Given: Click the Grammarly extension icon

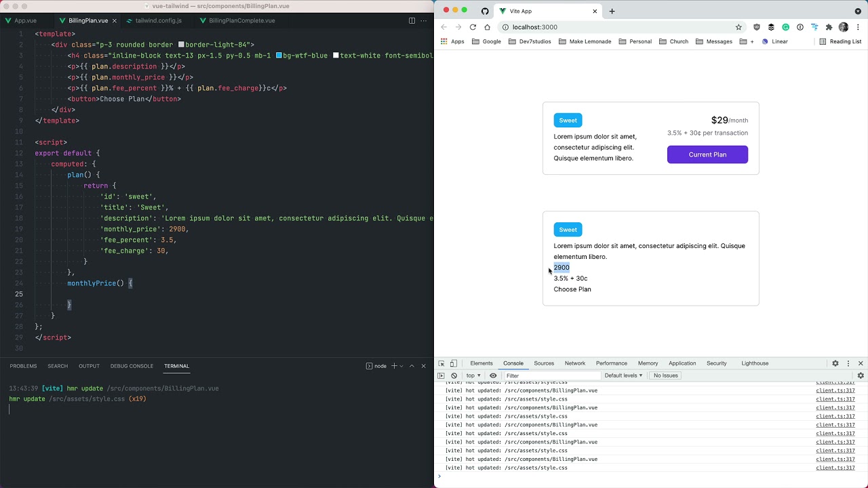Looking at the screenshot, I should pos(786,27).
